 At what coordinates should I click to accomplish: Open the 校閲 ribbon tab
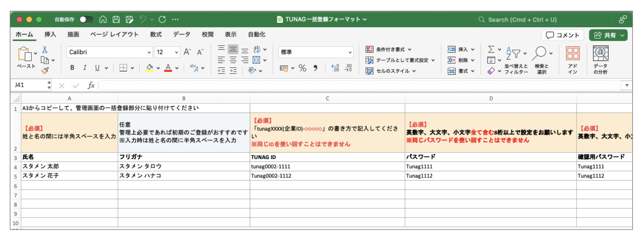208,34
